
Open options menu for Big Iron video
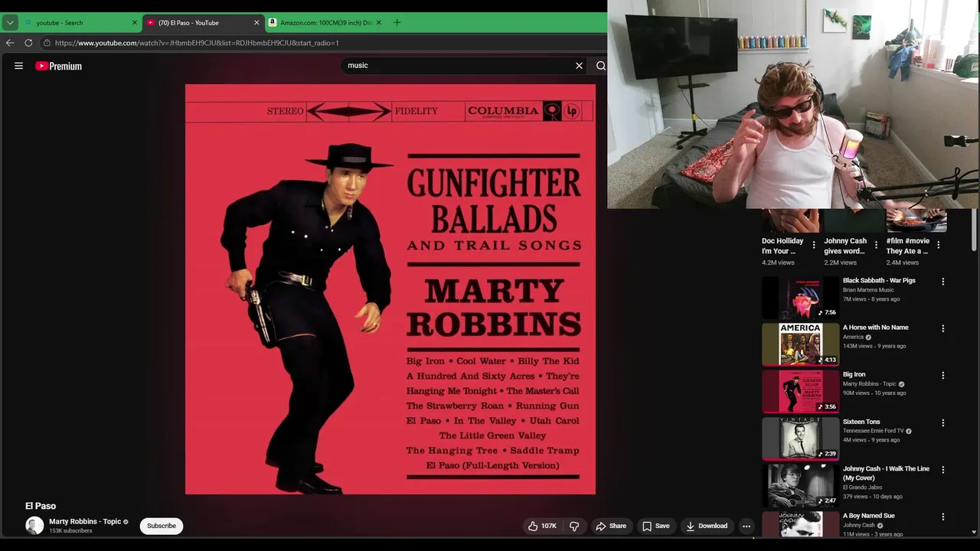(x=942, y=376)
